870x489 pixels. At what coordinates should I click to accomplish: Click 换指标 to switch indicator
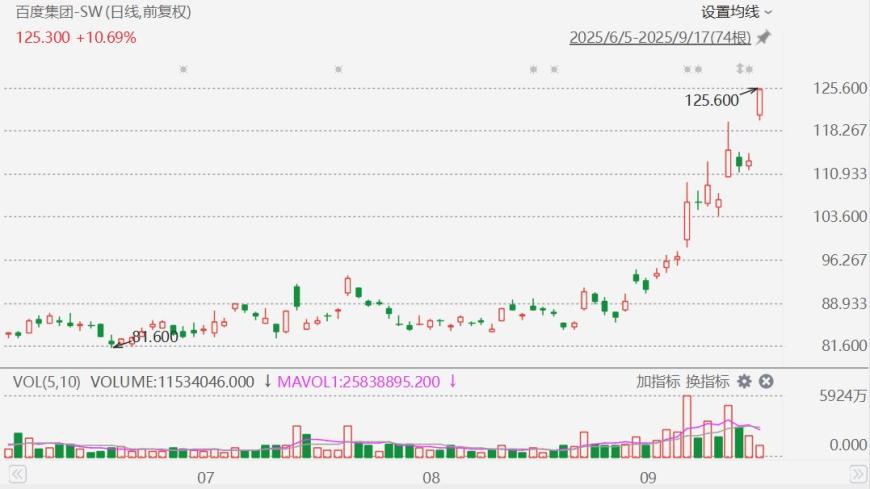tap(708, 381)
